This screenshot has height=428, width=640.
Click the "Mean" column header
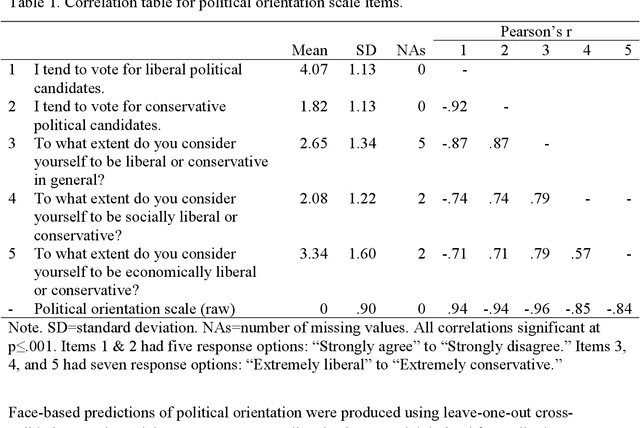point(309,51)
